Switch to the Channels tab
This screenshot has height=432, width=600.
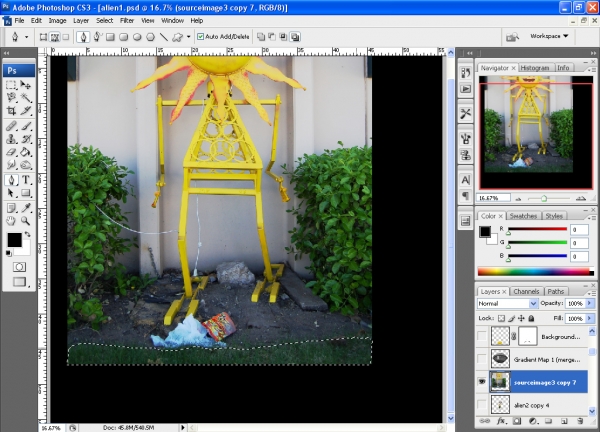pos(526,292)
